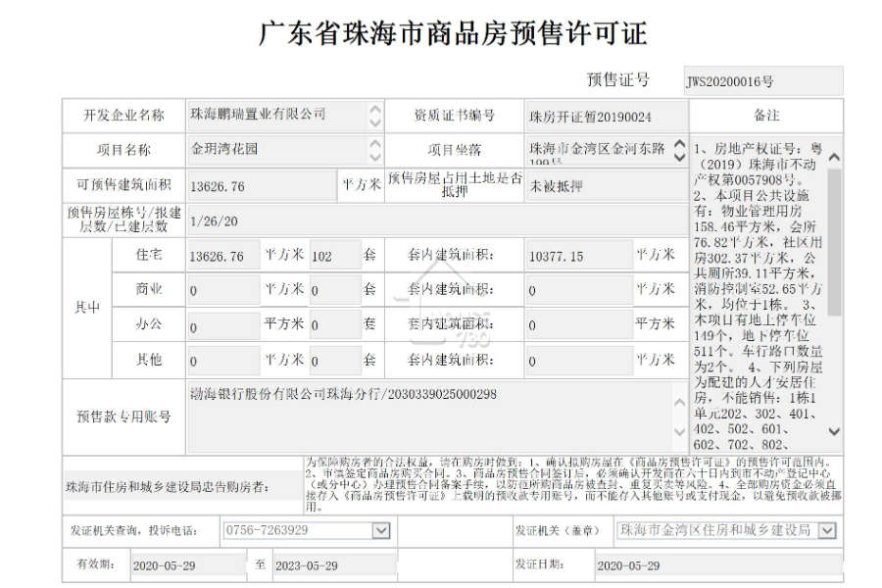
Task: Click the commercial unit count field in 商业 row
Action: [x=335, y=290]
